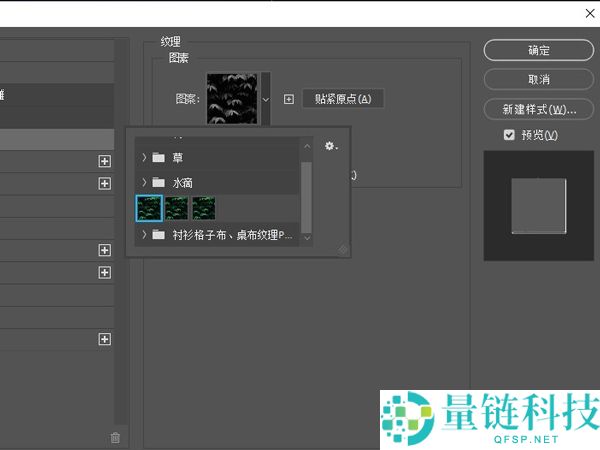Click the topmost plus icon in effects list
This screenshot has width=600, height=450.
click(104, 160)
